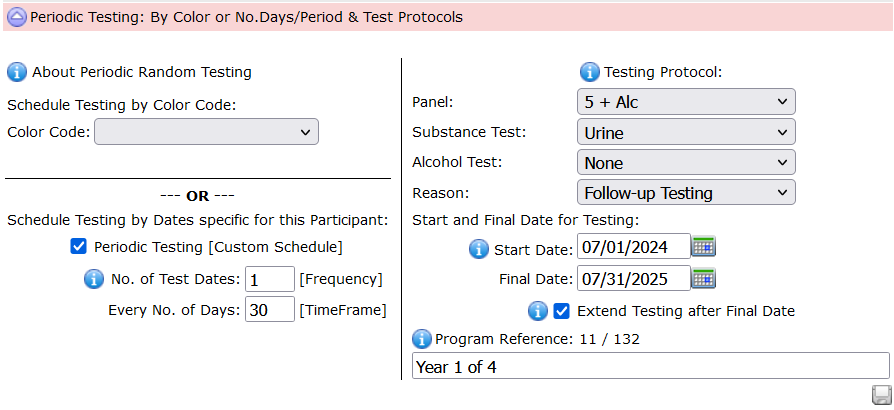Screen dimensions: 894x410
Task: Click info icon beside Program Reference
Action: pos(421,339)
